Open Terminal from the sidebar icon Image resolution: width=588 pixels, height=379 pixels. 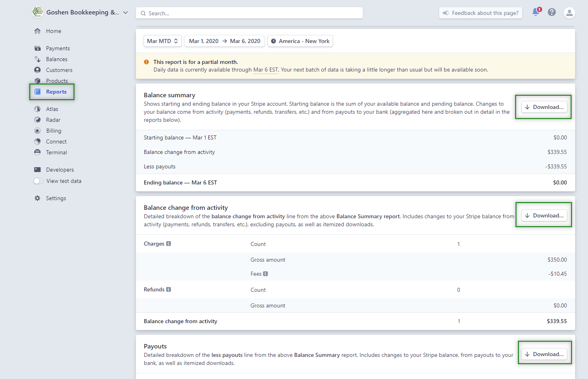[38, 152]
